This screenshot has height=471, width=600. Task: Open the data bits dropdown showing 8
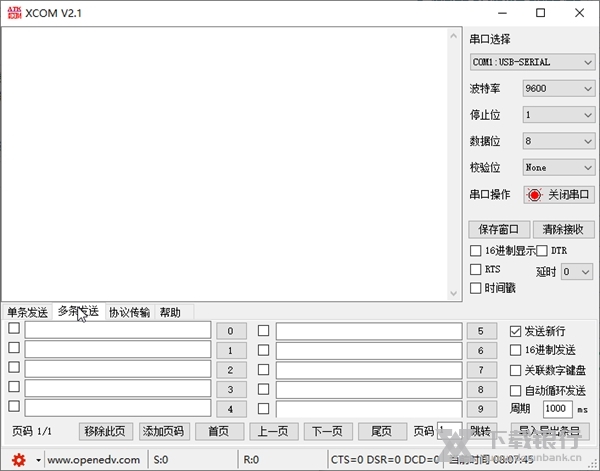point(559,141)
